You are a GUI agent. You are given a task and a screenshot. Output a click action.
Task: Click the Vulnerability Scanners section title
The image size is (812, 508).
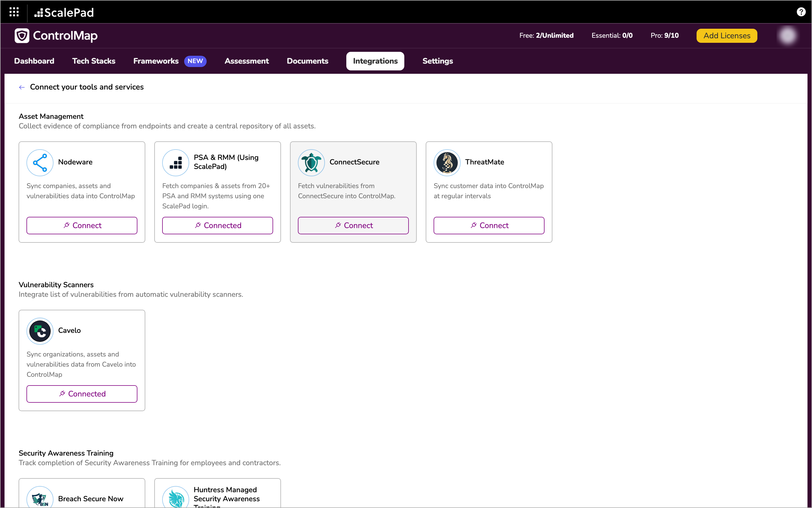coord(56,285)
